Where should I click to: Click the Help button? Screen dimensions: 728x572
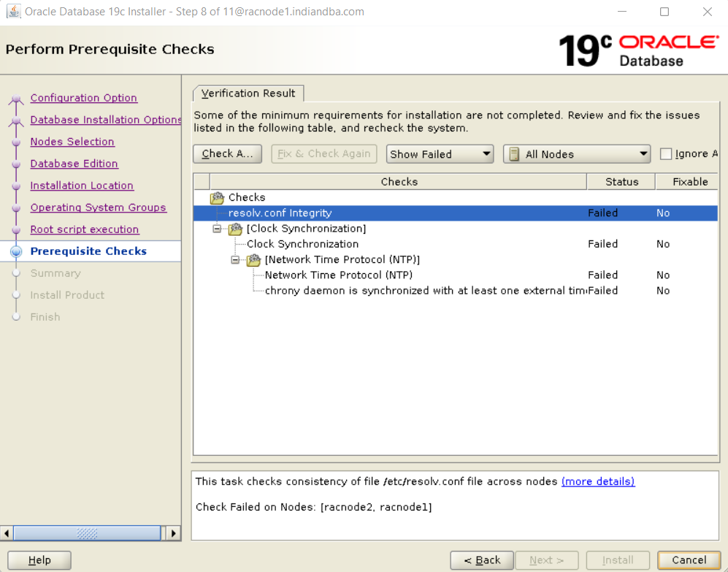click(x=39, y=560)
